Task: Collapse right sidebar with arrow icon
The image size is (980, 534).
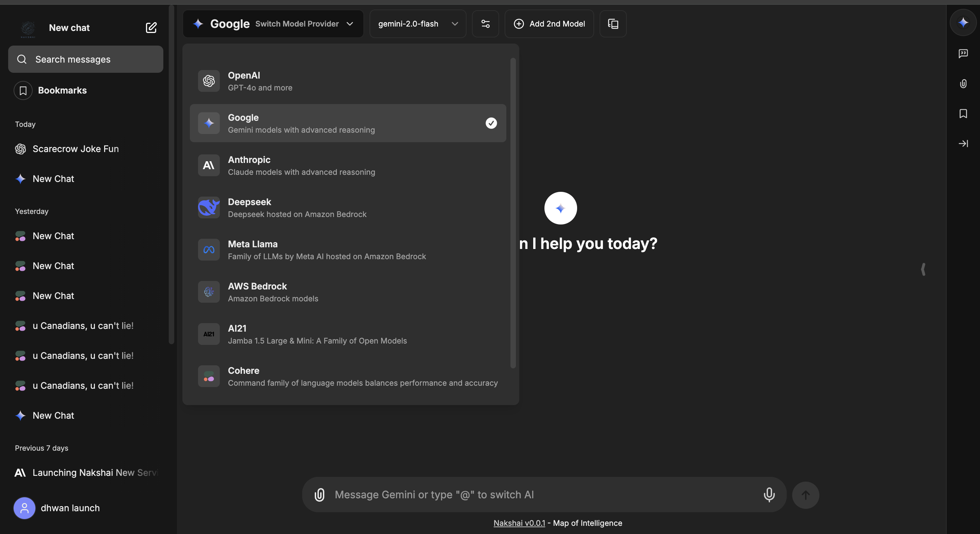Action: pos(963,144)
